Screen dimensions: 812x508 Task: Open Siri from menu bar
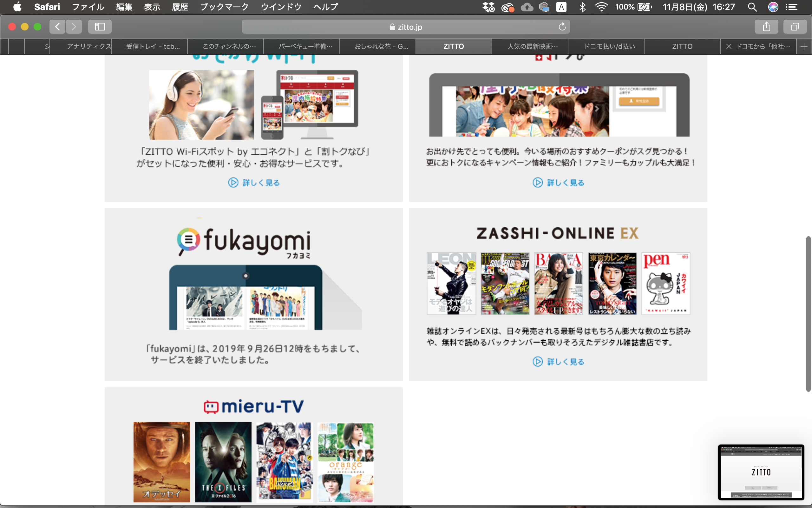773,7
